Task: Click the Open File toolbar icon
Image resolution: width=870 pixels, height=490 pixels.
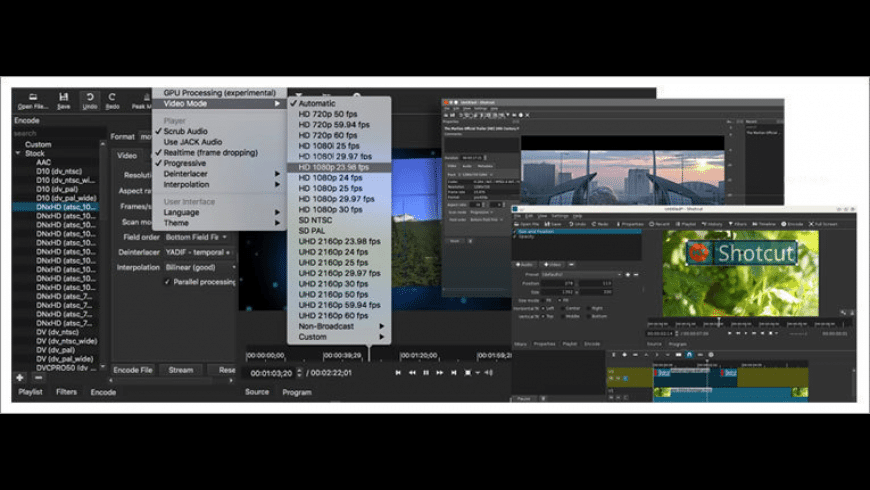Action: coord(32,99)
